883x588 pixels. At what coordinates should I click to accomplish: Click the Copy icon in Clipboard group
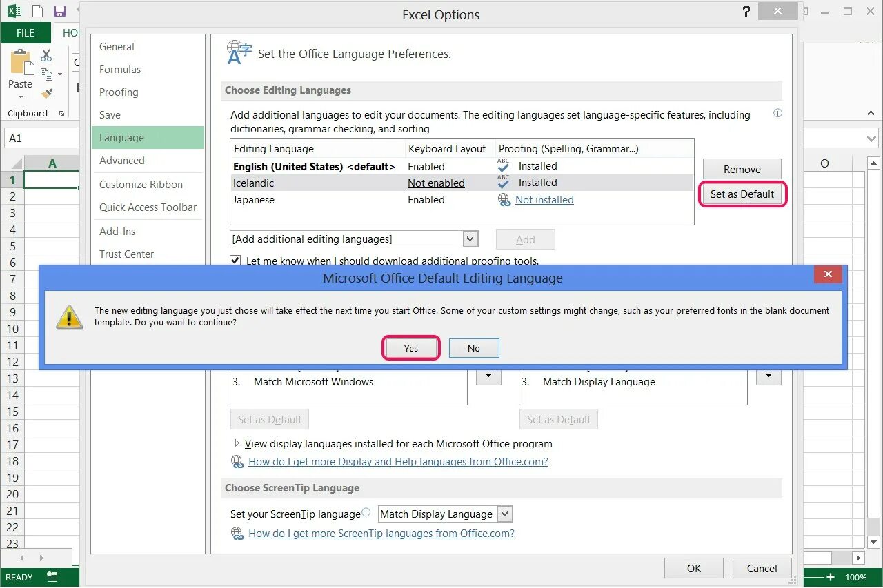(x=46, y=74)
